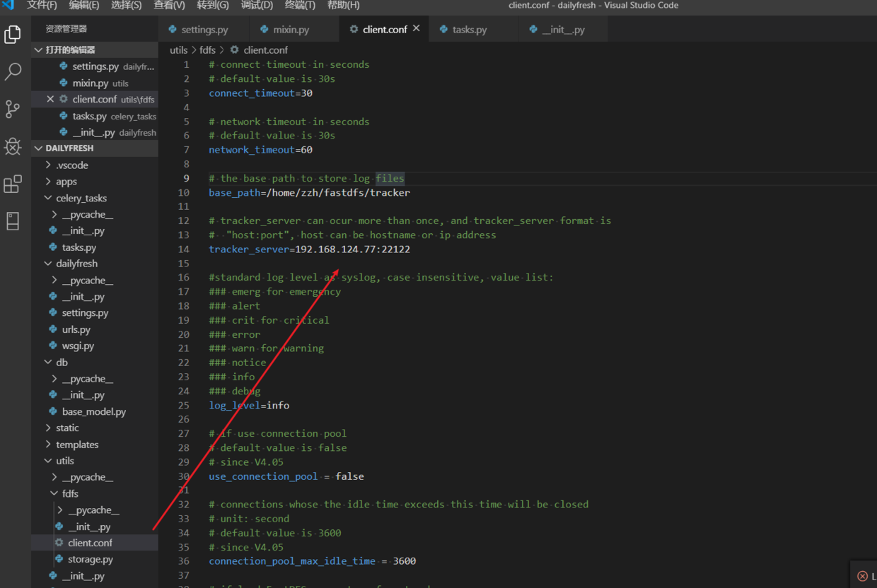This screenshot has height=588, width=877.
Task: Collapse the db folder
Action: pos(95,363)
